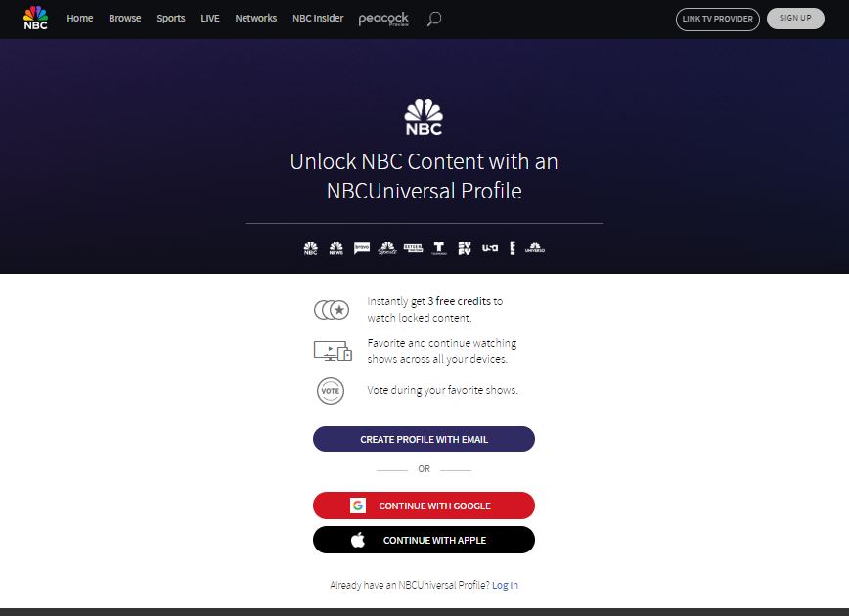Click the free credits icon
Image resolution: width=849 pixels, height=616 pixels.
pyautogui.click(x=331, y=308)
